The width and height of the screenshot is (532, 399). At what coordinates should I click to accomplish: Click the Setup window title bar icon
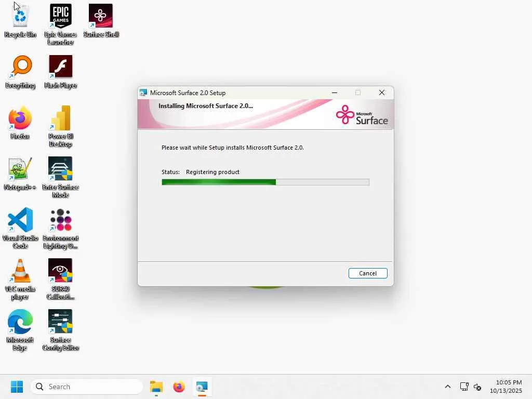point(143,92)
